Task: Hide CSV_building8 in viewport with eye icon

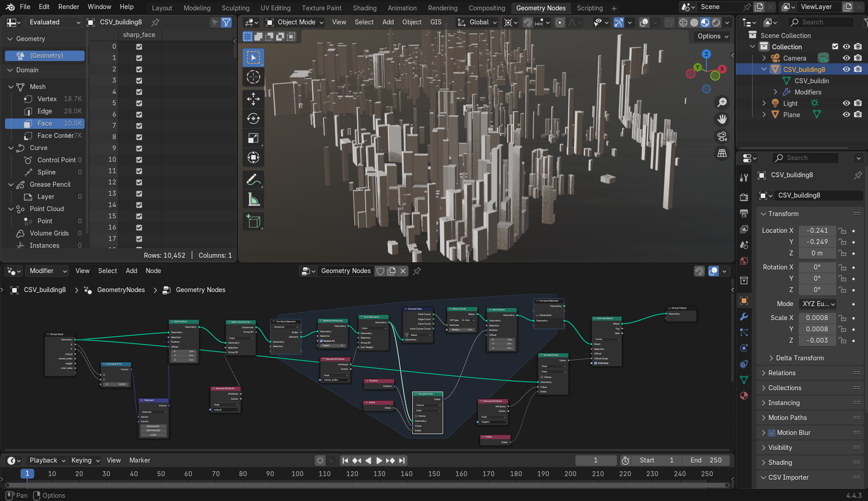Action: 846,69
